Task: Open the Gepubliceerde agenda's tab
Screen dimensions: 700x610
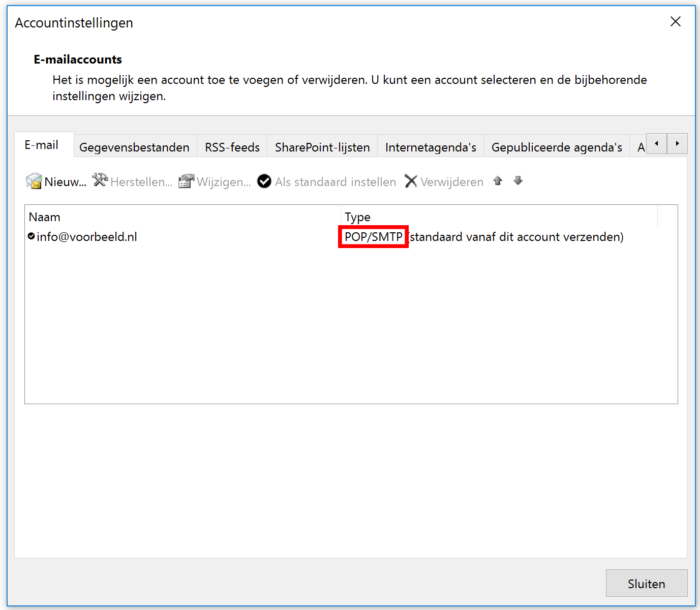Action: click(x=557, y=147)
